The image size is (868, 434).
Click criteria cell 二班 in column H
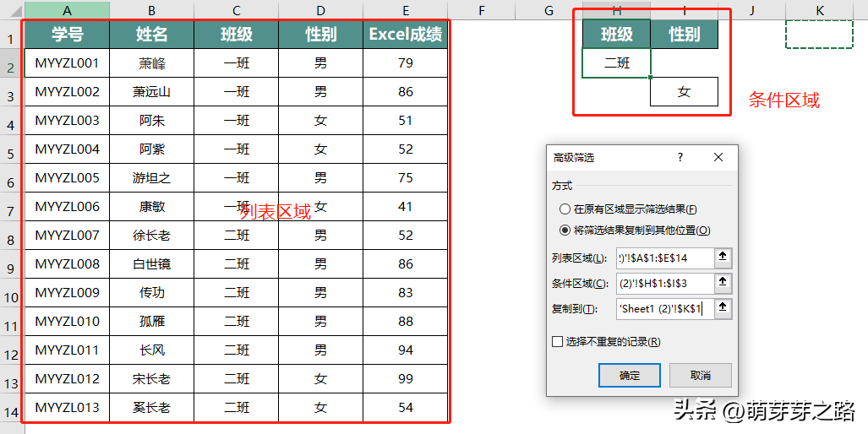(617, 63)
